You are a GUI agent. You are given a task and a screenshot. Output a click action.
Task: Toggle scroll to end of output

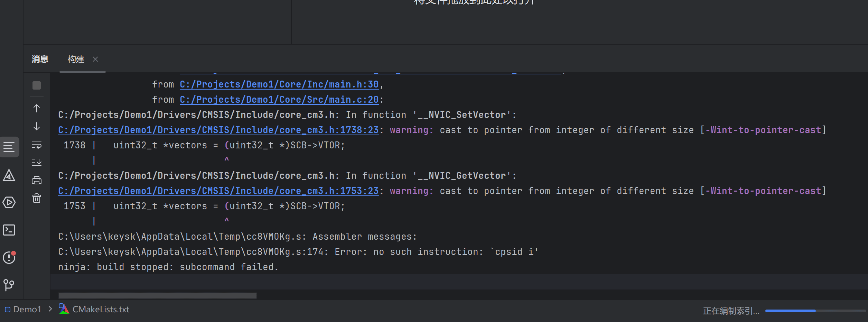point(37,162)
